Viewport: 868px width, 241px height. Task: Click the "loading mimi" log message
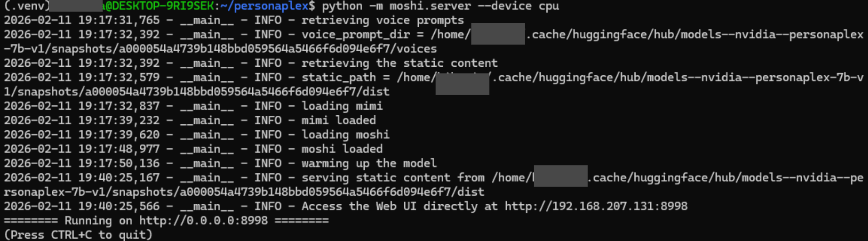[342, 106]
